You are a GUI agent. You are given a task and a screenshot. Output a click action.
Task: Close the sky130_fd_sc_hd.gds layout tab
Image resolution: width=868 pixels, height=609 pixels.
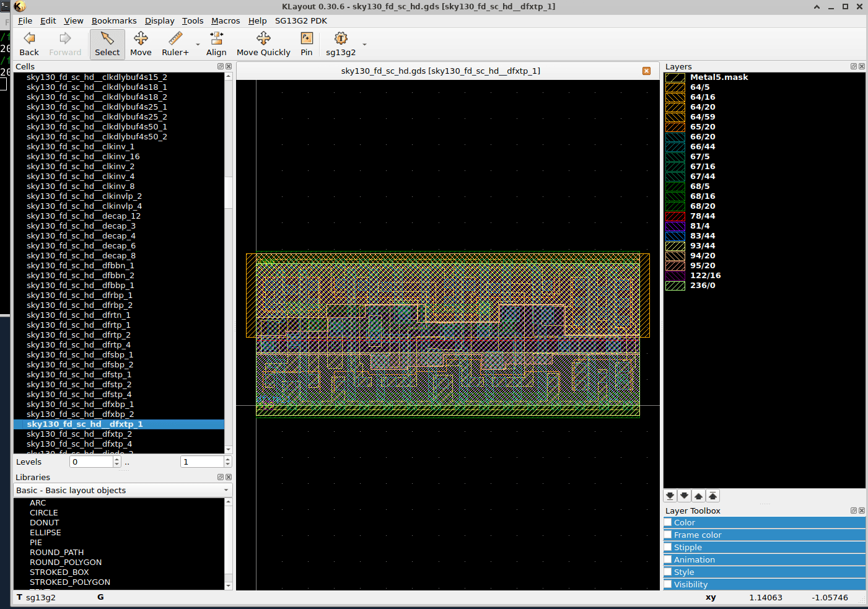point(646,71)
